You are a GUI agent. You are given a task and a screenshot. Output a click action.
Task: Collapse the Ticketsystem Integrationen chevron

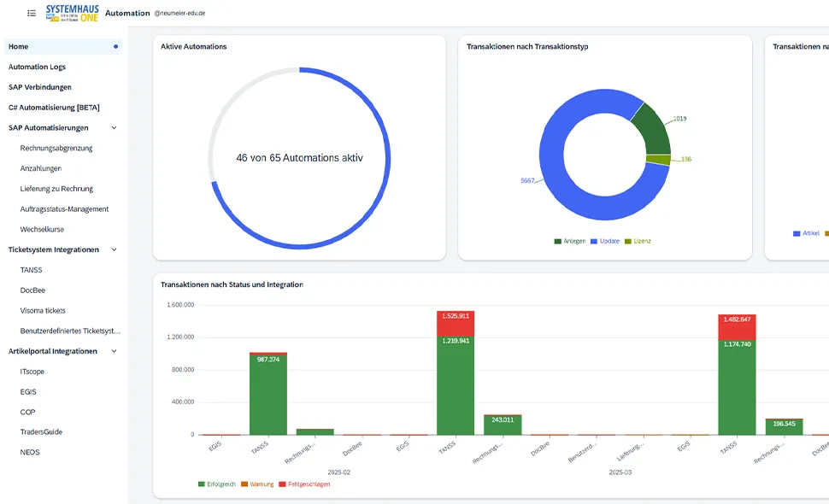pos(114,249)
